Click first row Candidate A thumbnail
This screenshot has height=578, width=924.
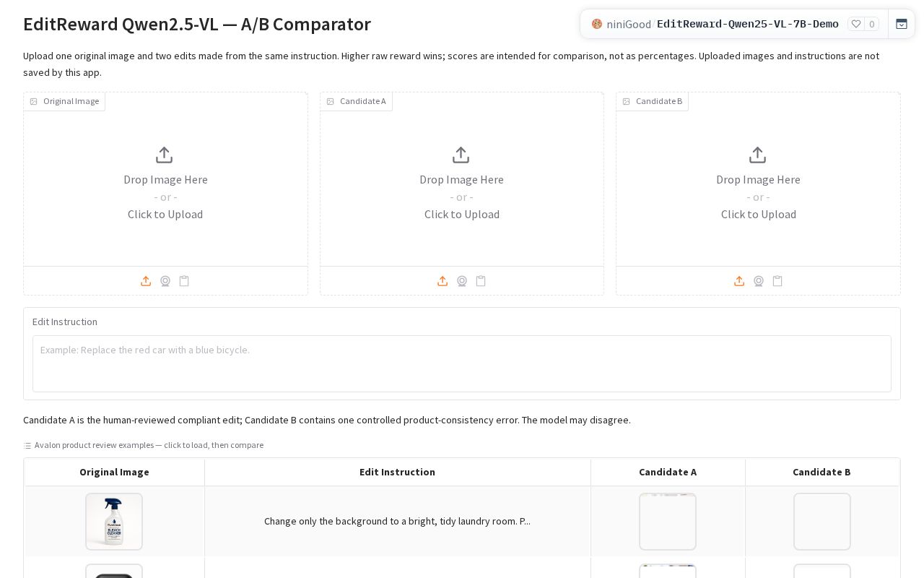(x=668, y=522)
